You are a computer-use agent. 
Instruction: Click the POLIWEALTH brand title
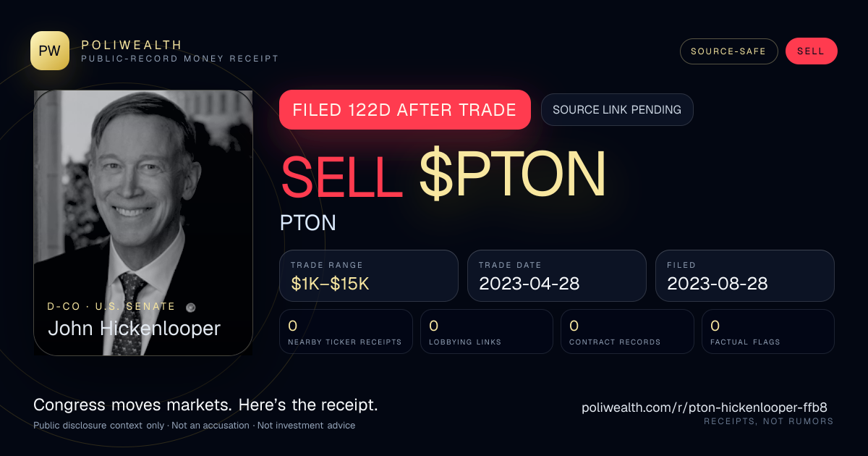coord(132,45)
